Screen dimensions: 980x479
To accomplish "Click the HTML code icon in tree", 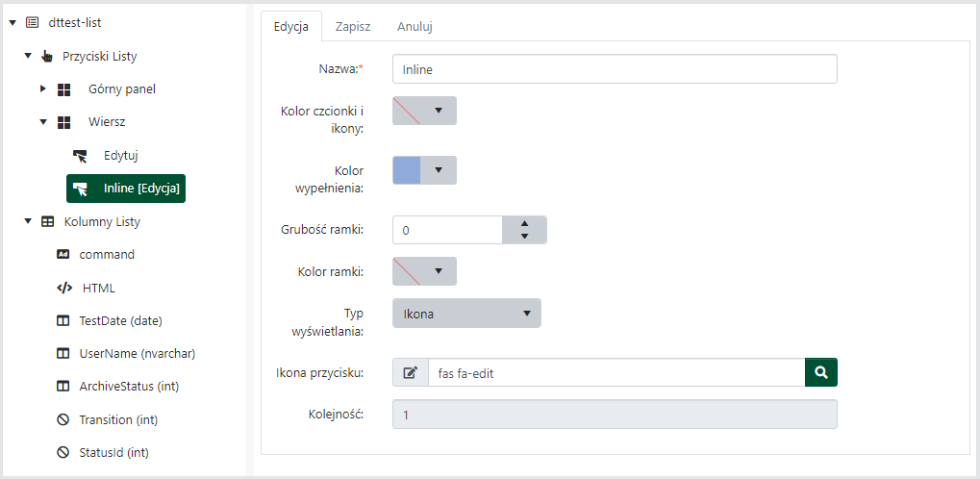I will tap(64, 288).
